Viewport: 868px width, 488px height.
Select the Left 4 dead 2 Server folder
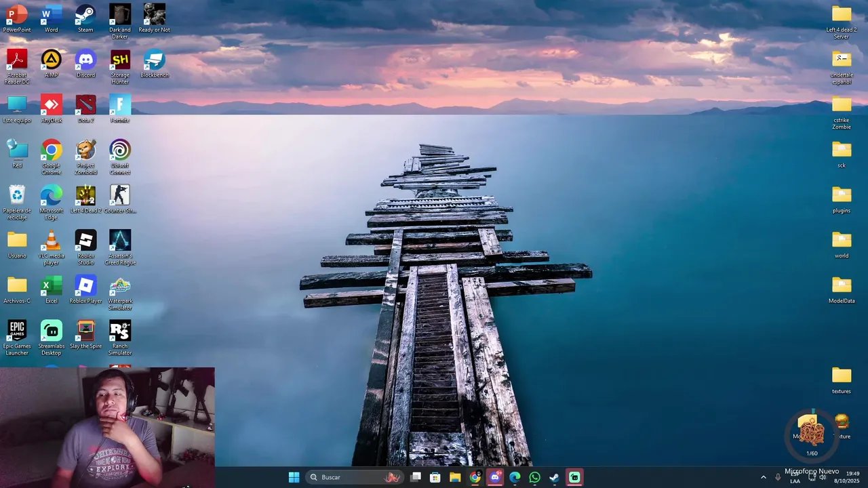pyautogui.click(x=842, y=21)
